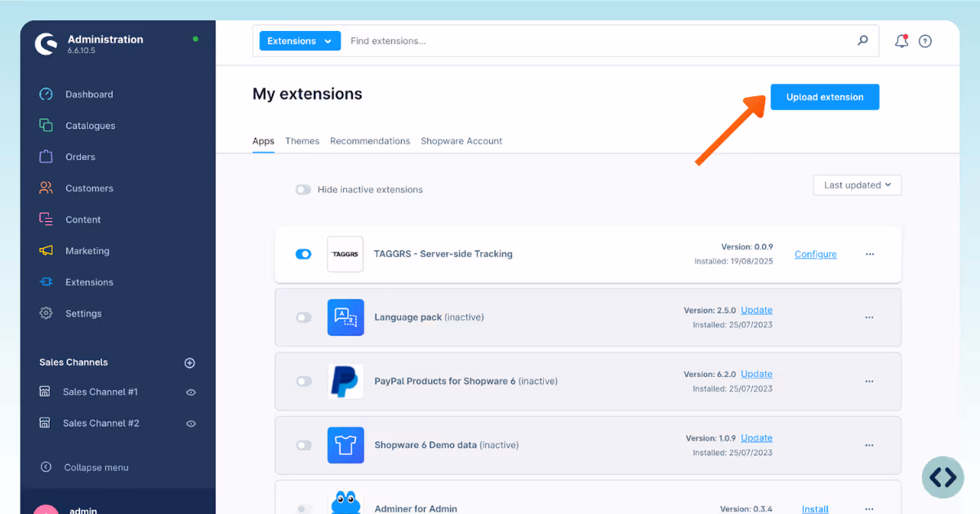Click the Sales Channels section header
Viewport: 980px width, 514px height.
(x=73, y=362)
